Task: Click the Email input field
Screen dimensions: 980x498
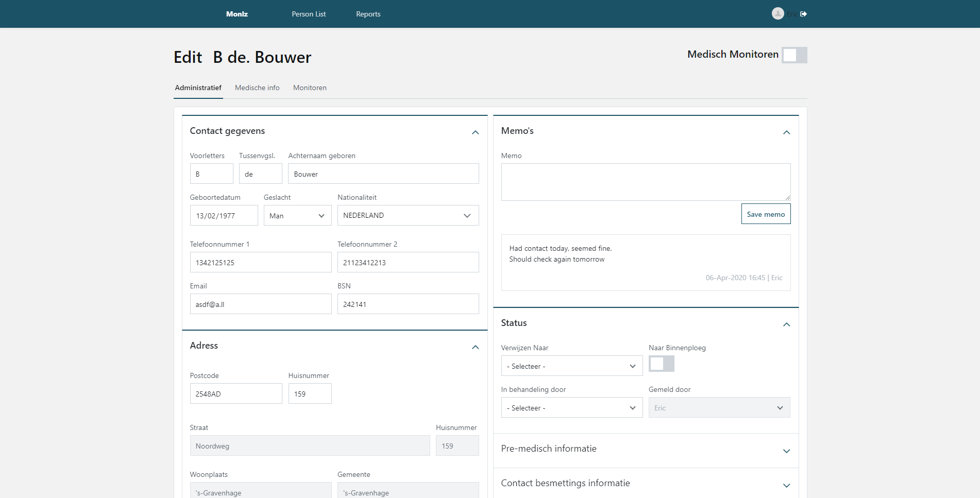Action: point(261,304)
